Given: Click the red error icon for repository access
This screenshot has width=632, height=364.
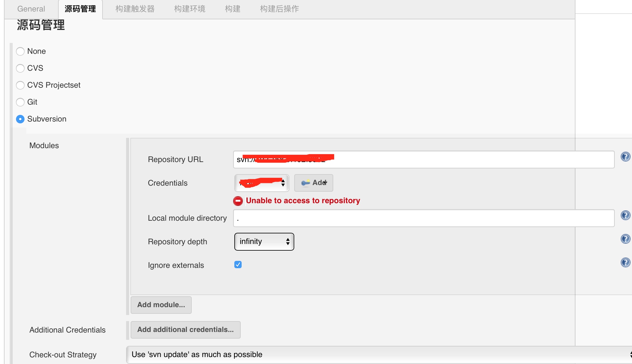Looking at the screenshot, I should 238,201.
